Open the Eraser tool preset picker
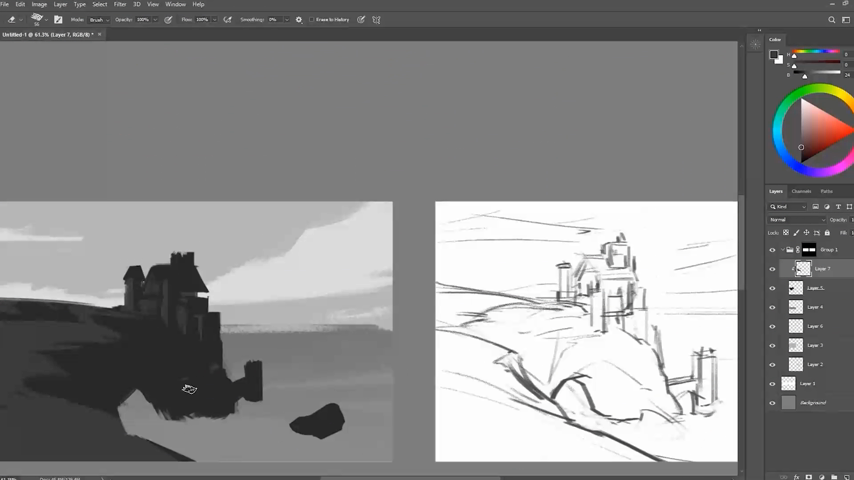Viewport: 854px width, 480px height. (11, 20)
